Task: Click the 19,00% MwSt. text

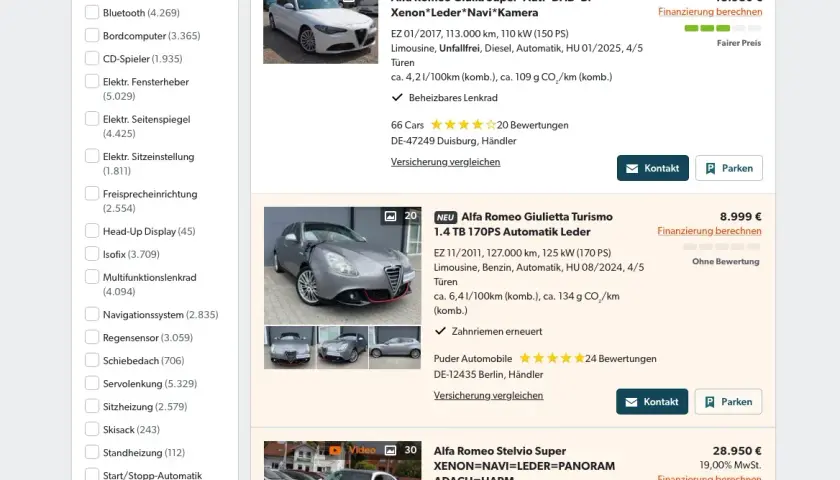Action: coord(730,466)
